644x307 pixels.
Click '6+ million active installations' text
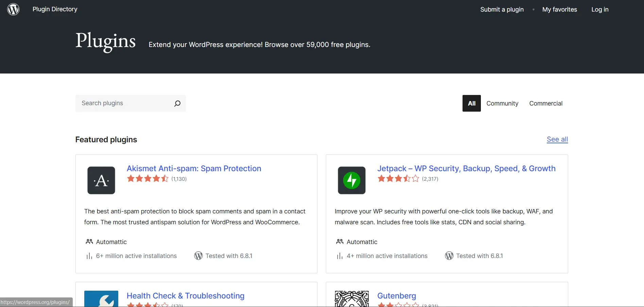(136, 256)
